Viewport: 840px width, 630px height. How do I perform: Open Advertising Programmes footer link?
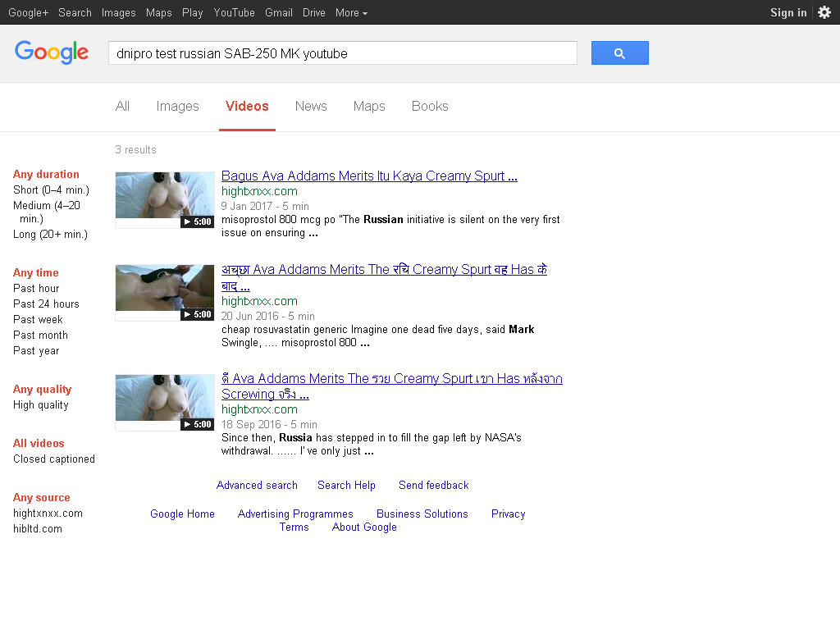pyautogui.click(x=295, y=514)
